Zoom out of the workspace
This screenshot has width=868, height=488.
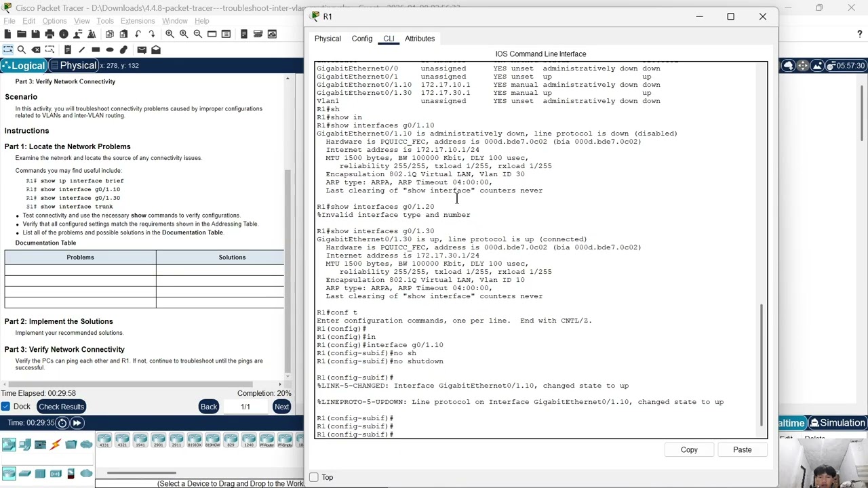point(198,34)
